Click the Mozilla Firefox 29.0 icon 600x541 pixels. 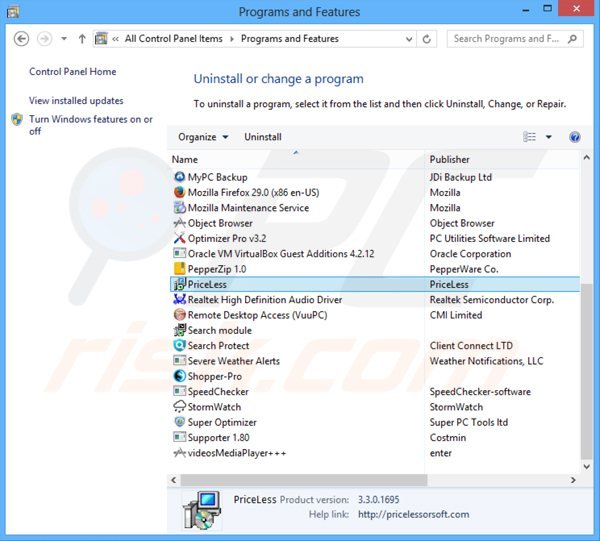tap(179, 192)
